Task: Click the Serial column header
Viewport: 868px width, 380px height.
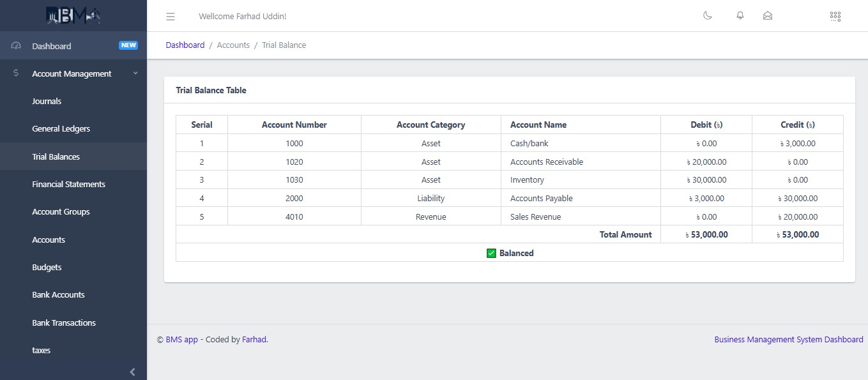Action: point(202,125)
